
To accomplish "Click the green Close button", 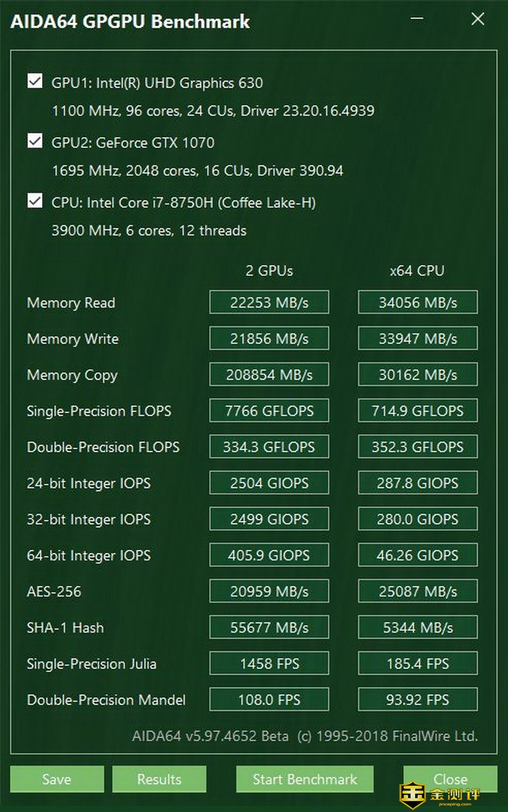I will (450, 779).
